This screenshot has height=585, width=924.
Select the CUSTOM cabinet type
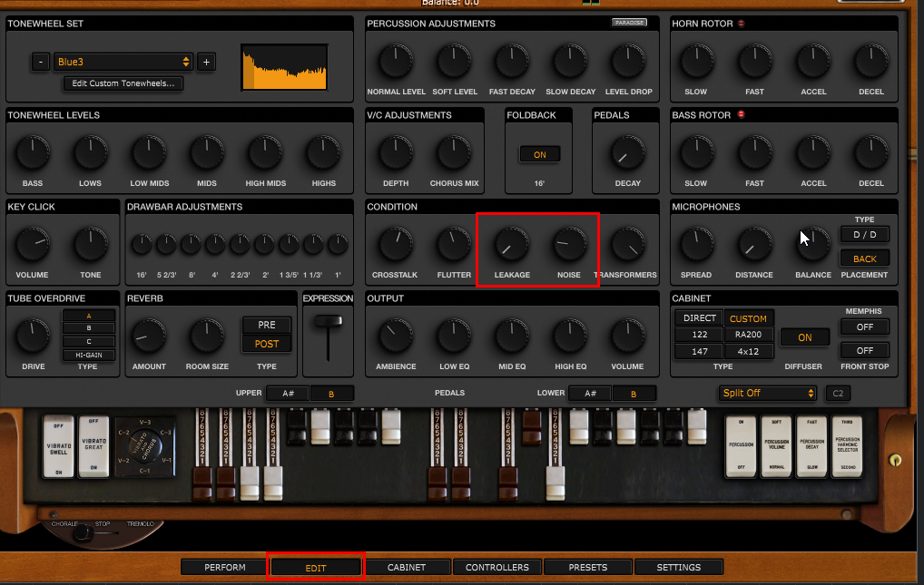pyautogui.click(x=748, y=318)
